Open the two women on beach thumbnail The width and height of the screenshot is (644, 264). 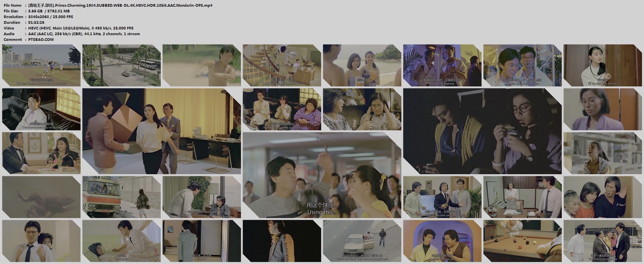[362, 65]
